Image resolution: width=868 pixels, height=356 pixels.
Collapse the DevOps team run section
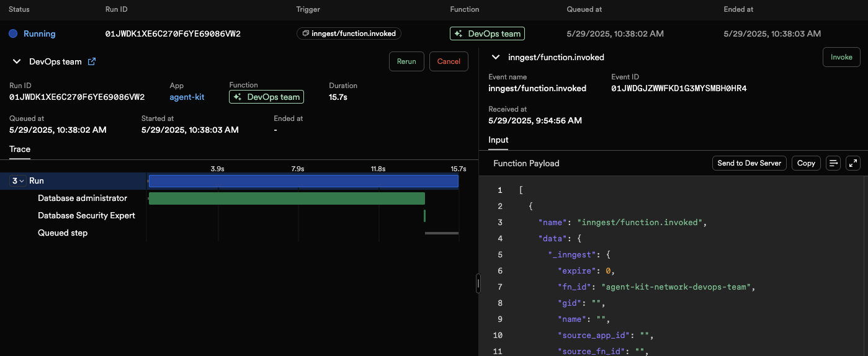(17, 61)
